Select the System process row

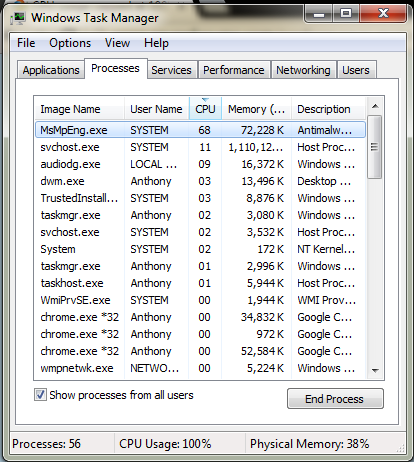point(200,249)
